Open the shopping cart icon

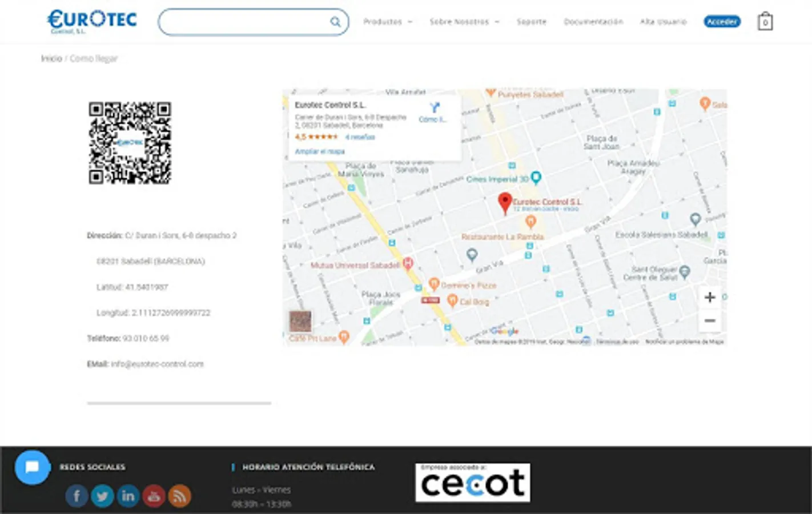pyautogui.click(x=765, y=22)
